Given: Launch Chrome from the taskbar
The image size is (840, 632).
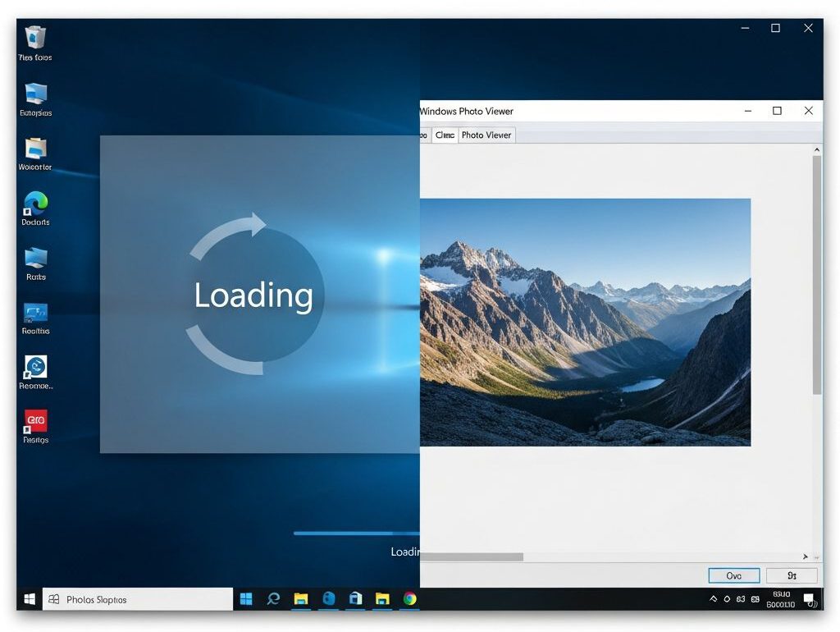Looking at the screenshot, I should pos(410,599).
